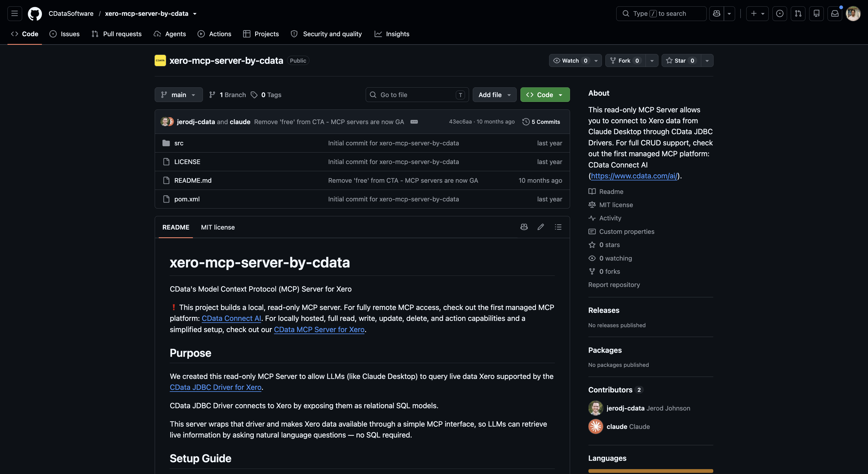This screenshot has height=474, width=868.
Task: Click the search bar 'Type / to search'
Action: click(661, 14)
